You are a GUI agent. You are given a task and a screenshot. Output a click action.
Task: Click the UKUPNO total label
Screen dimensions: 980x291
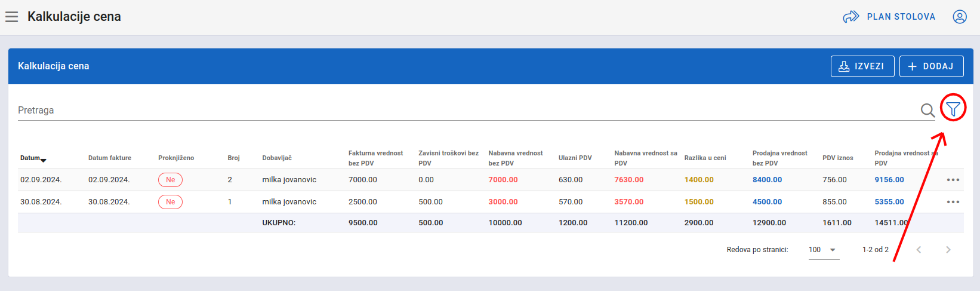point(279,223)
